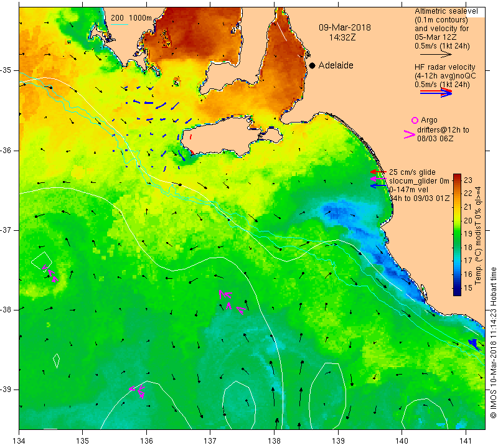Screen dimensions: 498x448
Task: Click the dark red top of colorbar
Action: pyautogui.click(x=457, y=177)
